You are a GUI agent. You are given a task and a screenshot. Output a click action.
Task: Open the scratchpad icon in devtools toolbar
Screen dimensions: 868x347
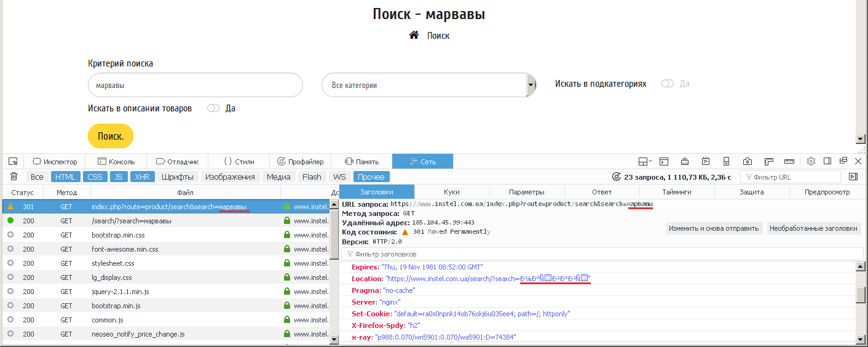[706, 161]
